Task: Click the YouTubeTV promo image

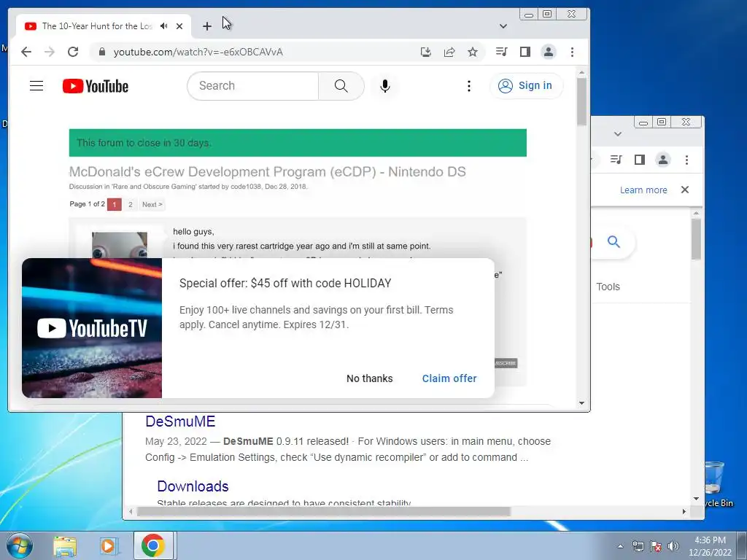Action: click(92, 328)
